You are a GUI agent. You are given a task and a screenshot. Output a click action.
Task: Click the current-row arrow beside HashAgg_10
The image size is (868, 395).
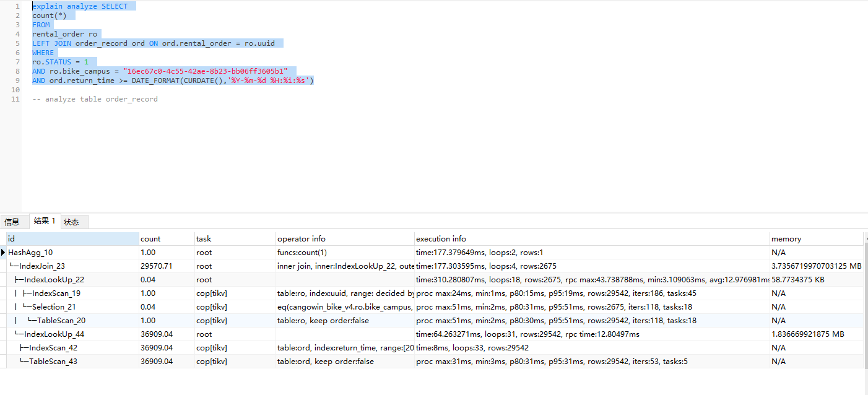(x=3, y=253)
